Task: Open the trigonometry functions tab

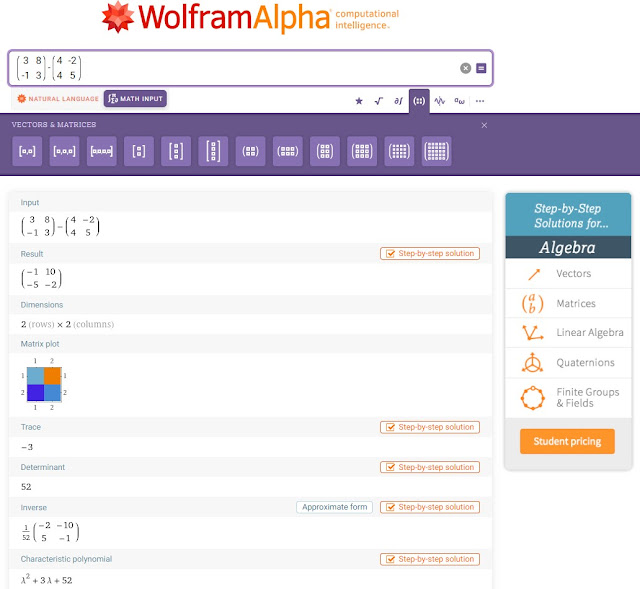Action: coord(439,101)
